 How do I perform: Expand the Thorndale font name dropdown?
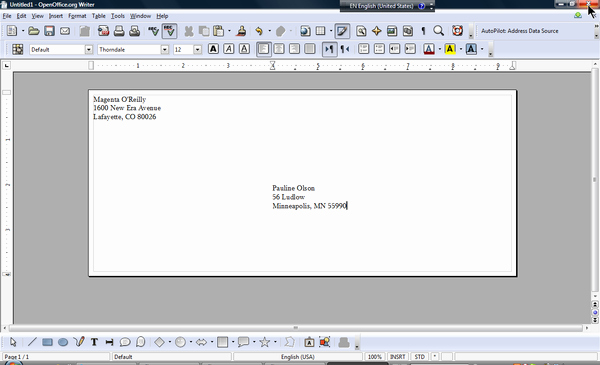coord(165,50)
